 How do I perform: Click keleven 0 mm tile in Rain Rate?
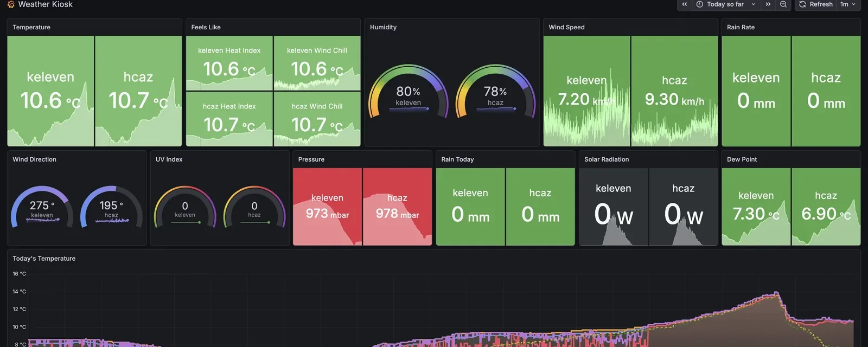[756, 91]
